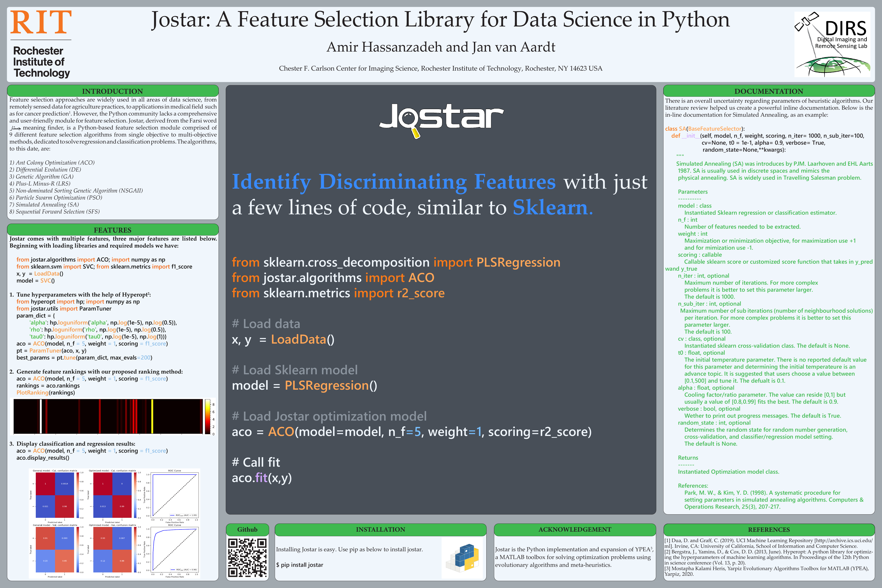882x588 pixels.
Task: Click '5) Non-dominated Sorting Genetic Algorithm (NSGAII)' item
Action: pyautogui.click(x=76, y=191)
